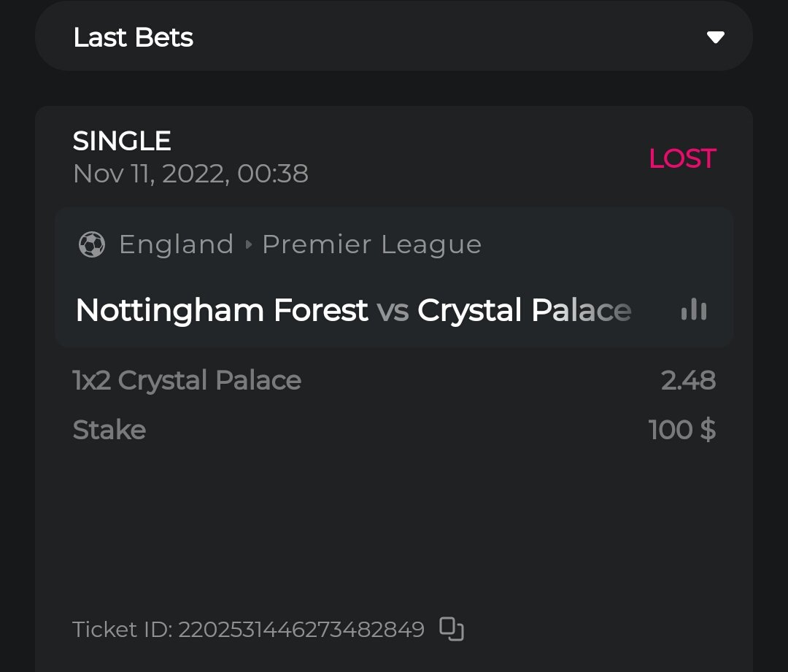Click the Stake label
This screenshot has height=672, width=788.
(109, 430)
